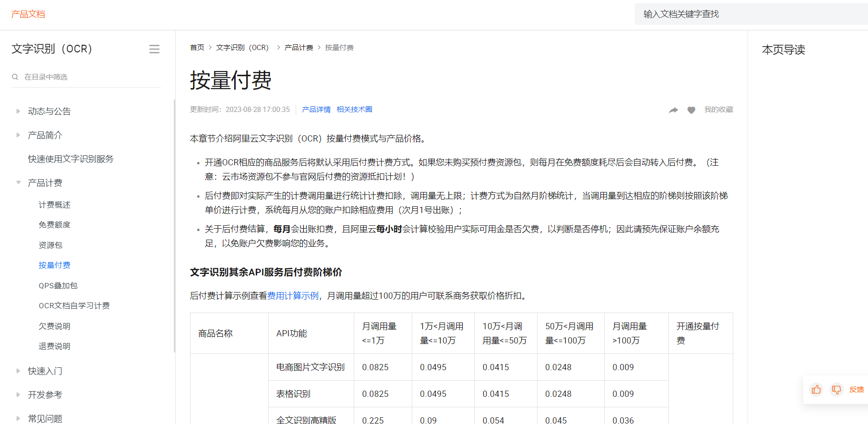Open 我的收藏
The height and width of the screenshot is (424, 868).
(719, 110)
